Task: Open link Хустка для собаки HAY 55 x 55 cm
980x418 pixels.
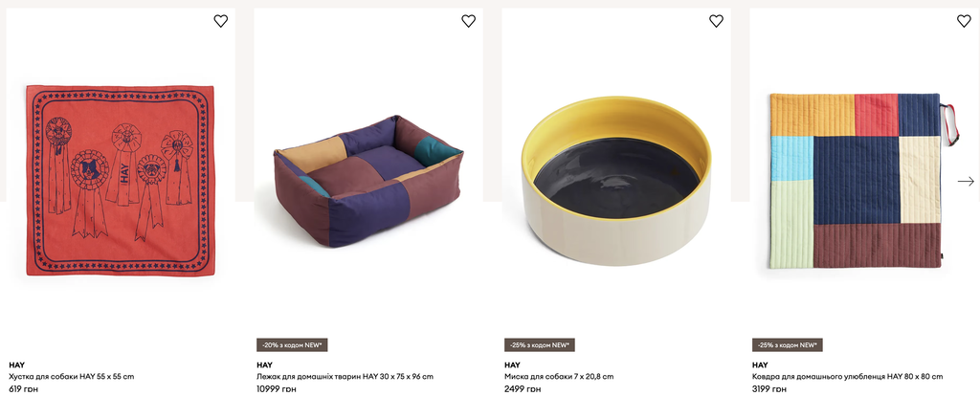Action: (x=71, y=377)
